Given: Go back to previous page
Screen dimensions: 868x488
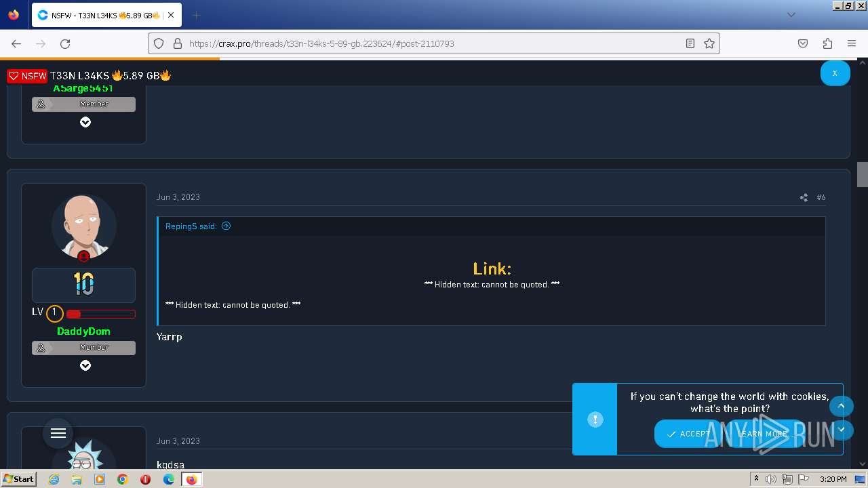Looking at the screenshot, I should (16, 43).
